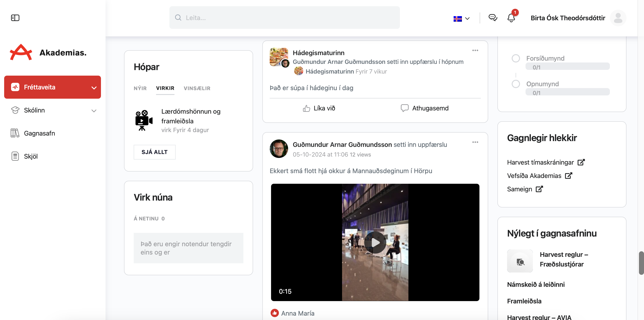The height and width of the screenshot is (320, 644).
Task: Open external link icon next to Sameign
Action: point(539,189)
